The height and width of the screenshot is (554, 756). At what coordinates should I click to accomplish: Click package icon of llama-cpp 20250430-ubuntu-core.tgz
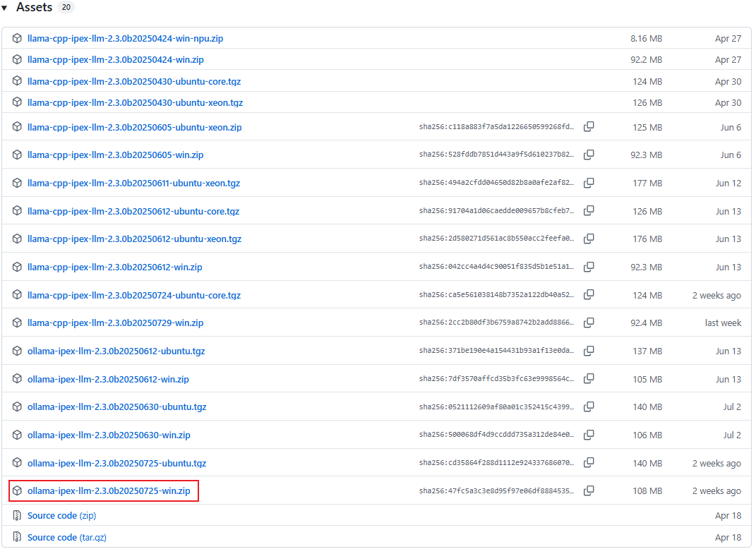tap(17, 81)
